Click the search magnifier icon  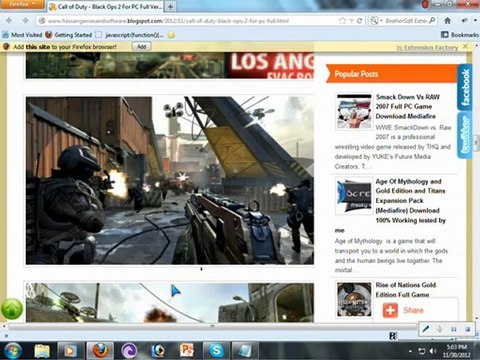click(432, 20)
